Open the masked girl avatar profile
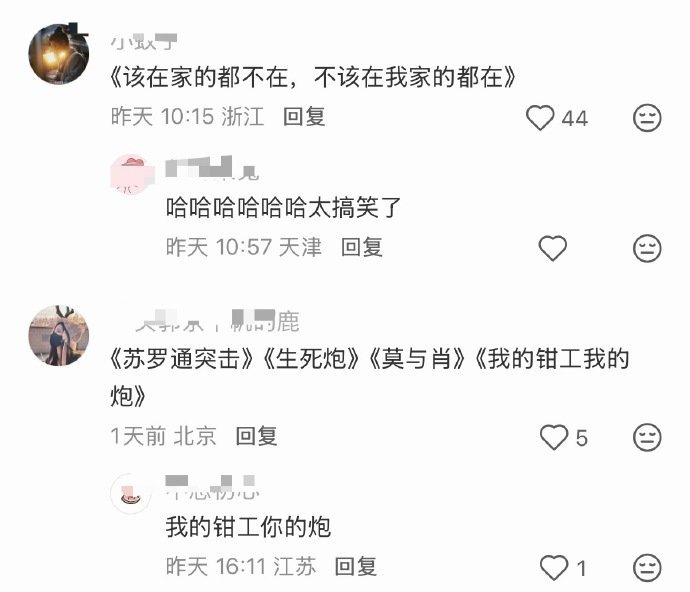The width and height of the screenshot is (690, 592). click(x=59, y=335)
